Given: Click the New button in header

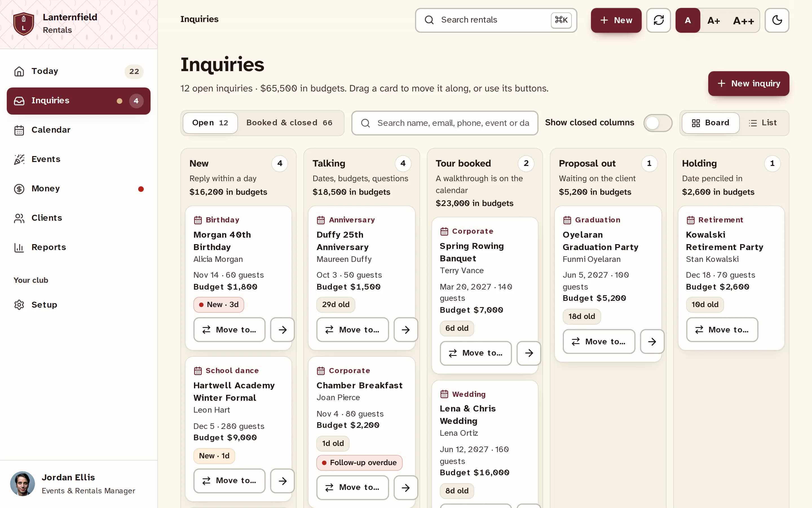Looking at the screenshot, I should coord(616,20).
